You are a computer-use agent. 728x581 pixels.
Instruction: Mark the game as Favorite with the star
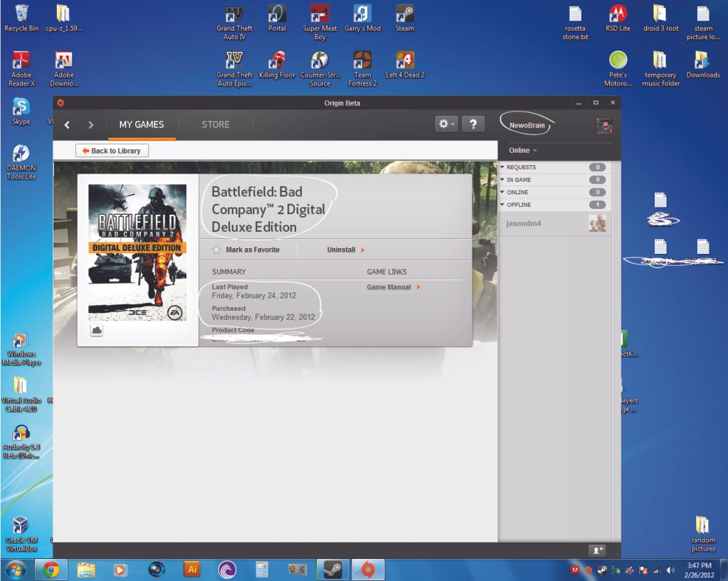216,250
